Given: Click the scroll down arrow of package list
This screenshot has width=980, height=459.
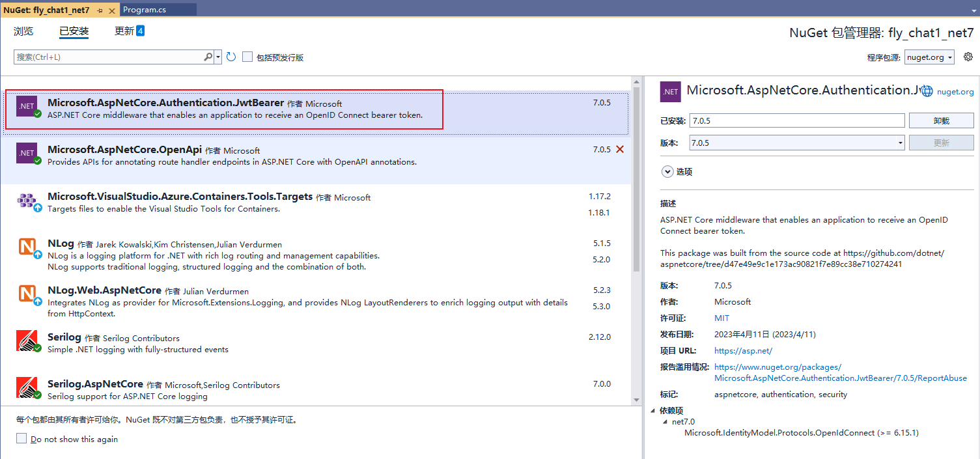Looking at the screenshot, I should coord(636,400).
